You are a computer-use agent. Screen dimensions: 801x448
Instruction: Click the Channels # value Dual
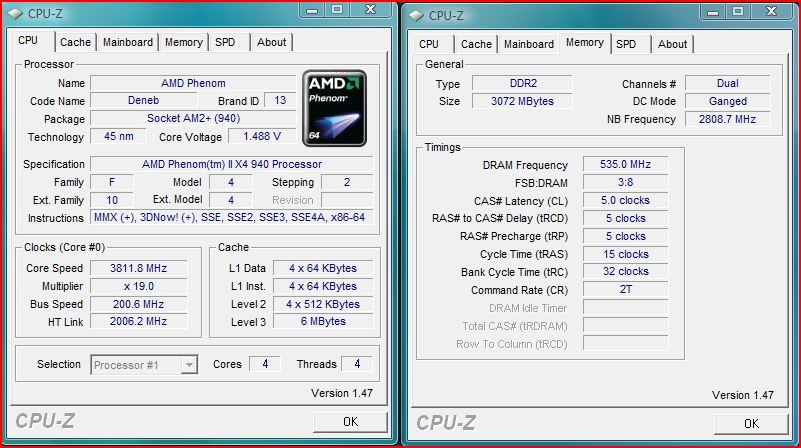click(x=727, y=83)
